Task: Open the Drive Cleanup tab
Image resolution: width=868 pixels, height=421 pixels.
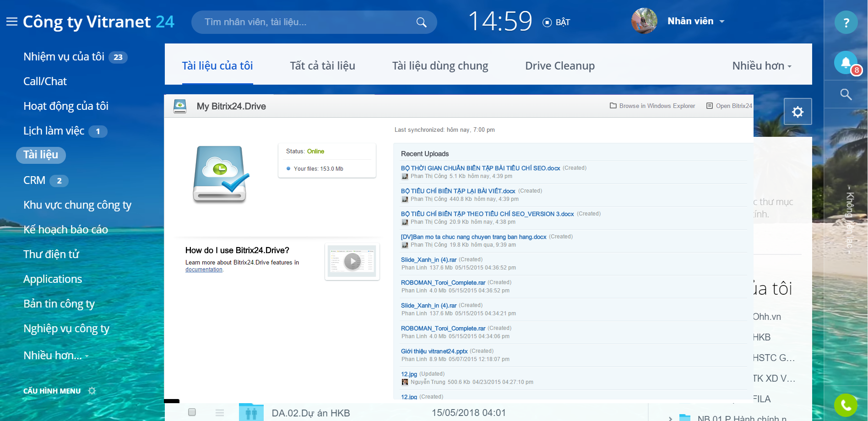Action: [560, 66]
